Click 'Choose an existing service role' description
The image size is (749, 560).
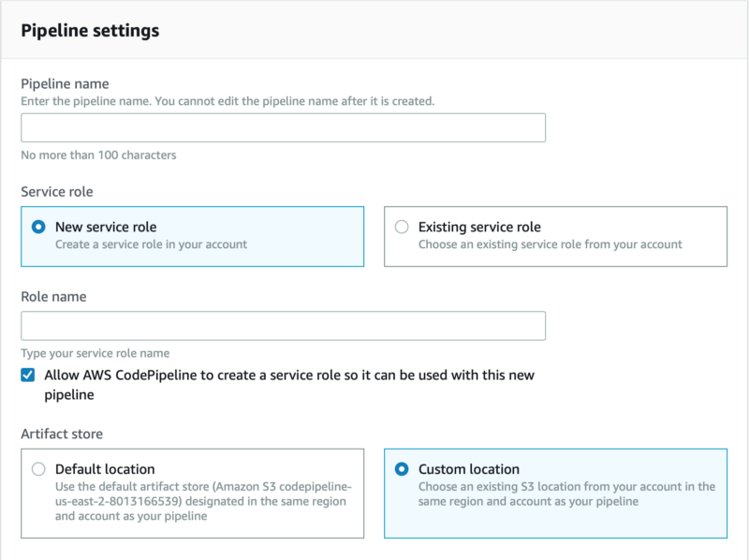(550, 244)
